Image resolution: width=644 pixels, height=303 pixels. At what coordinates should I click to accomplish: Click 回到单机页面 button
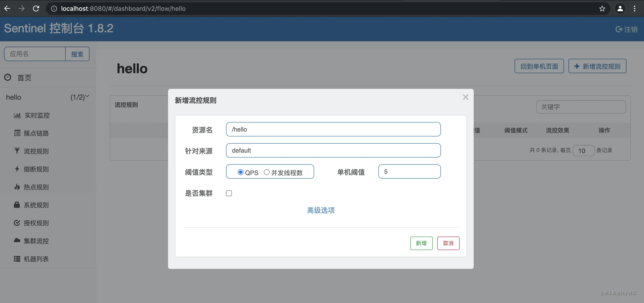pos(539,66)
